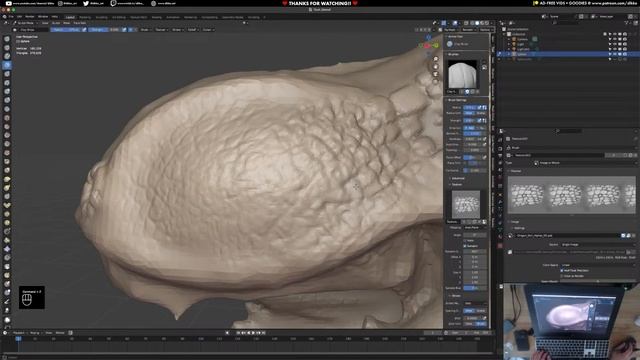Viewport: 640px width, 360px height.
Task: Select the Grab brush tool
Action: [x=7, y=170]
